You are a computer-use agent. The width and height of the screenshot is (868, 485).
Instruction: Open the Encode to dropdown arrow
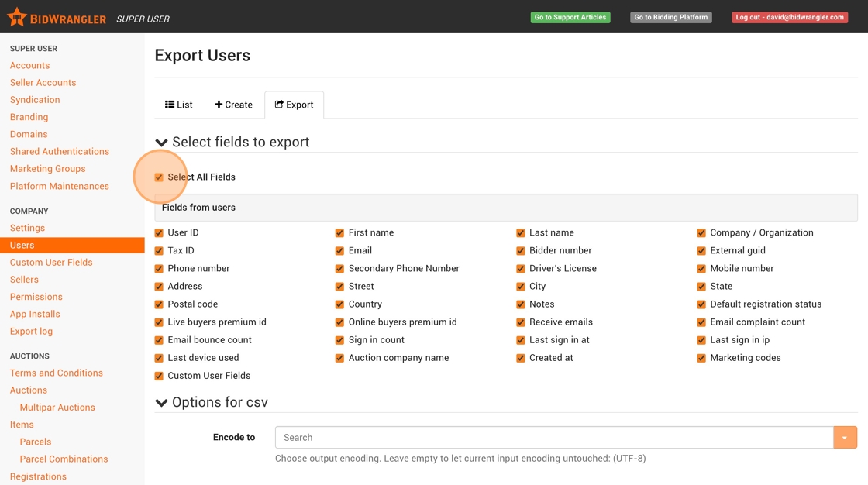(845, 438)
